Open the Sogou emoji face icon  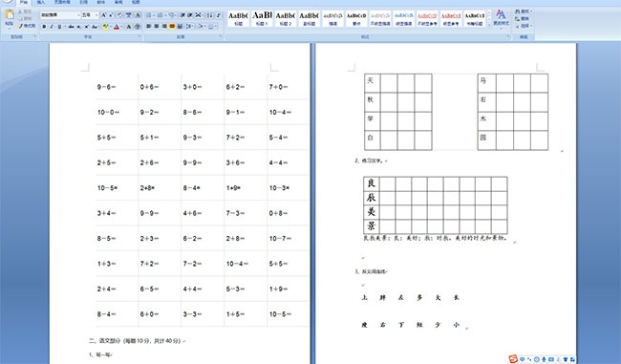click(537, 359)
